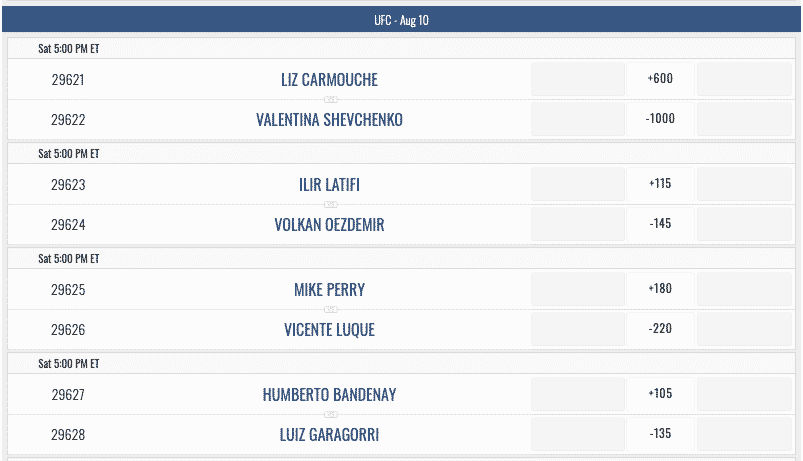
Task: Click the vs badge between Perry and Luque
Action: [x=331, y=309]
